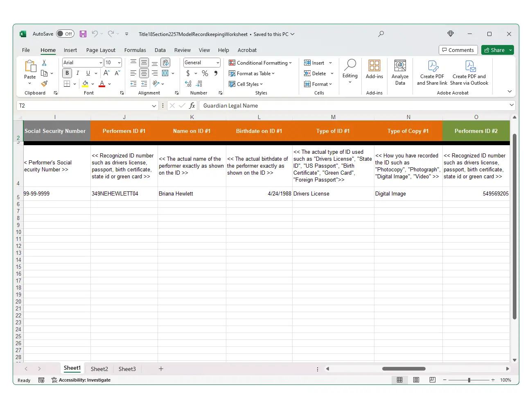Toggle Wrap Text button
The image size is (532, 409).
tap(165, 63)
